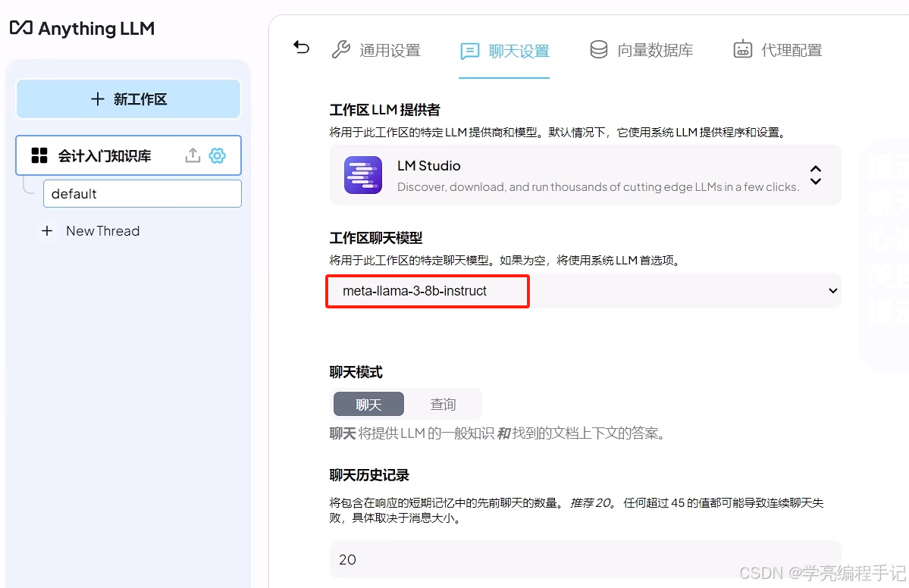Set chat mode to 查询
909x588 pixels.
[443, 405]
